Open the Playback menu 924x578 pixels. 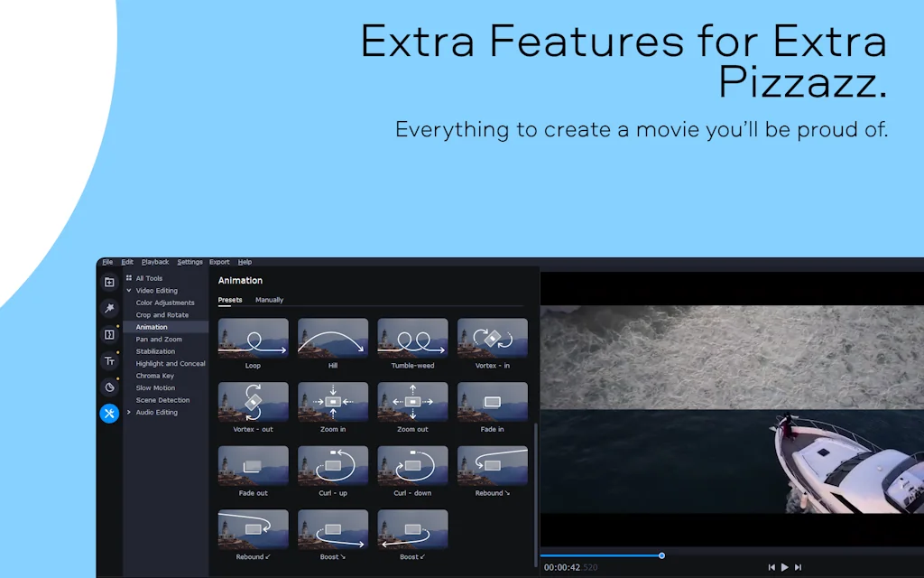pyautogui.click(x=155, y=262)
